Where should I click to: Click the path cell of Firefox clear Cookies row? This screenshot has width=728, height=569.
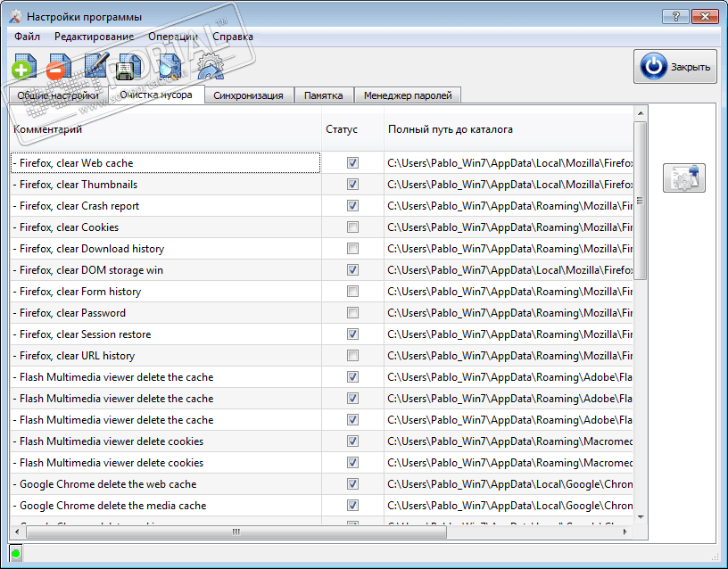(509, 227)
